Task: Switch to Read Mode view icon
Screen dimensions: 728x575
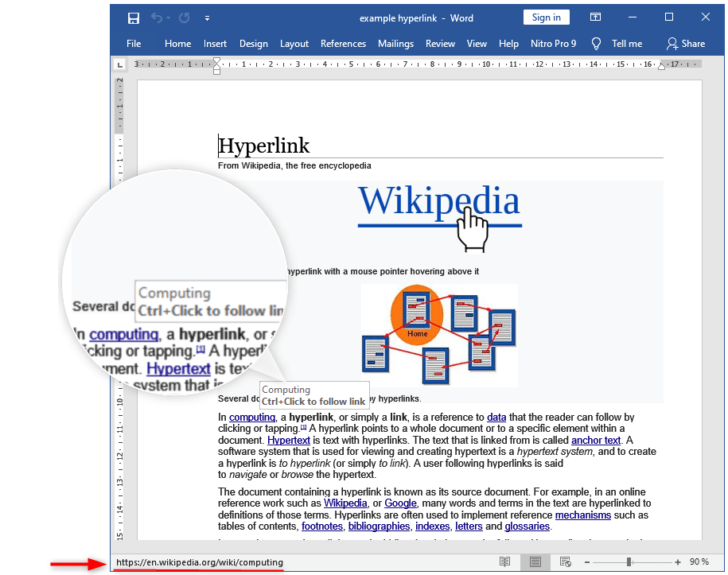Action: click(504, 562)
